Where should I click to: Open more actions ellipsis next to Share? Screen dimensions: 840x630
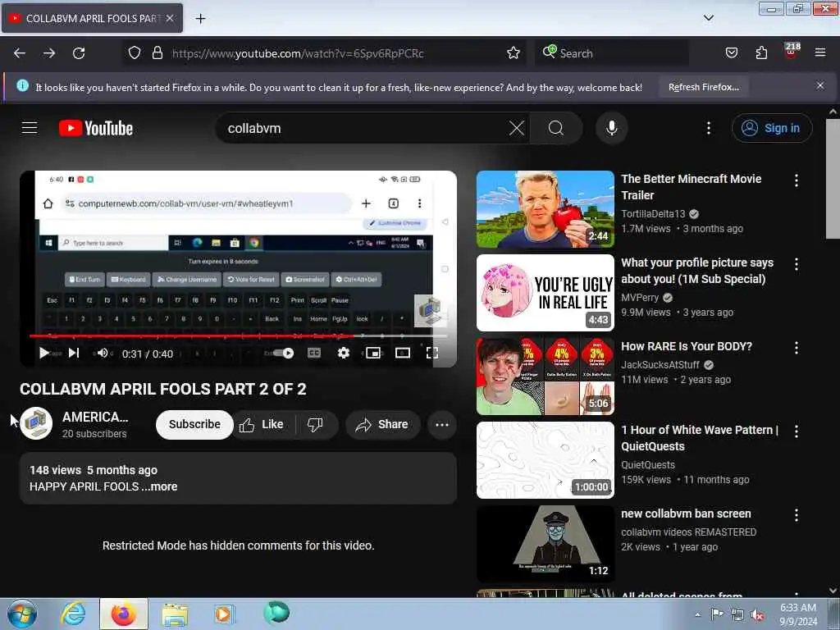click(442, 425)
